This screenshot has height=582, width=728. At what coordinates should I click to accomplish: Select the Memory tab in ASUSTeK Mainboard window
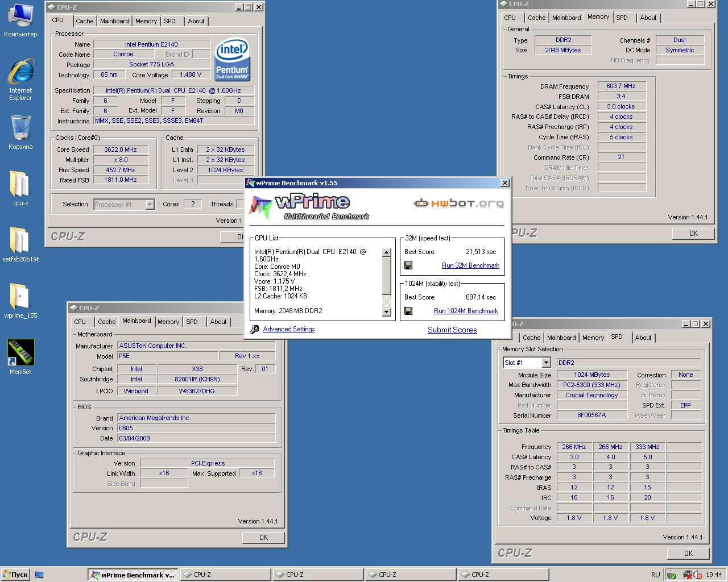168,322
